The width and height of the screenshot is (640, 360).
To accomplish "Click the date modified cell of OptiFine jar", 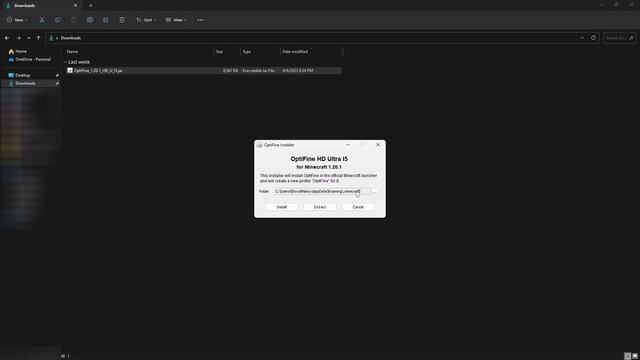I will pos(298,71).
